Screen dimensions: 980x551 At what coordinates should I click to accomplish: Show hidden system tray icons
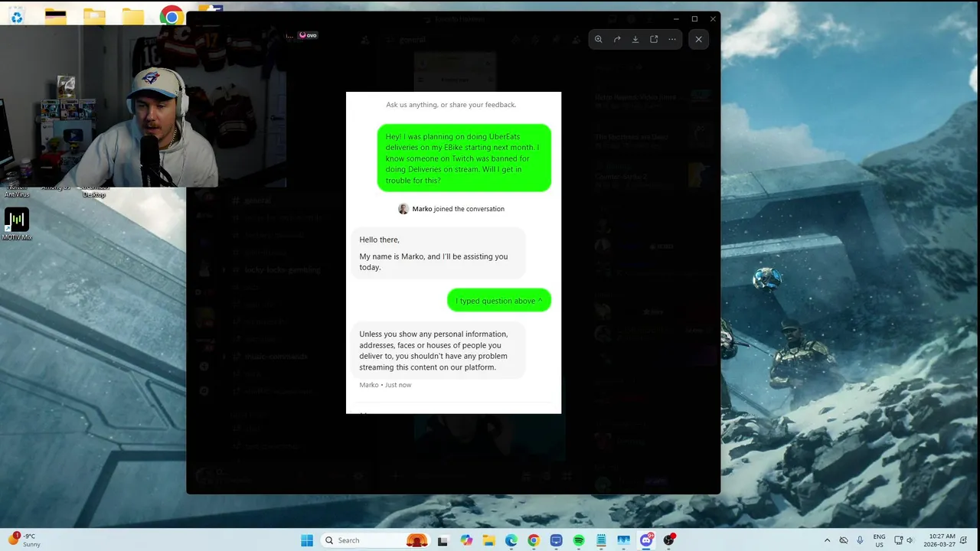(x=827, y=540)
